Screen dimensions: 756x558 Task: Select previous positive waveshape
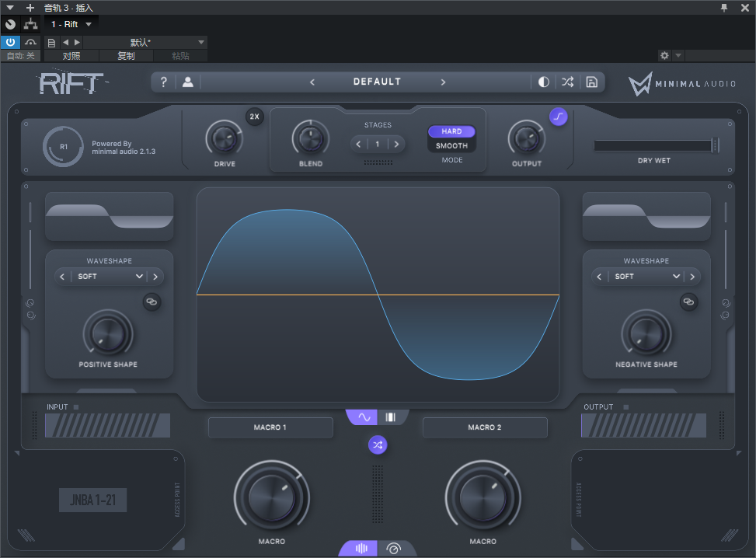click(x=62, y=277)
